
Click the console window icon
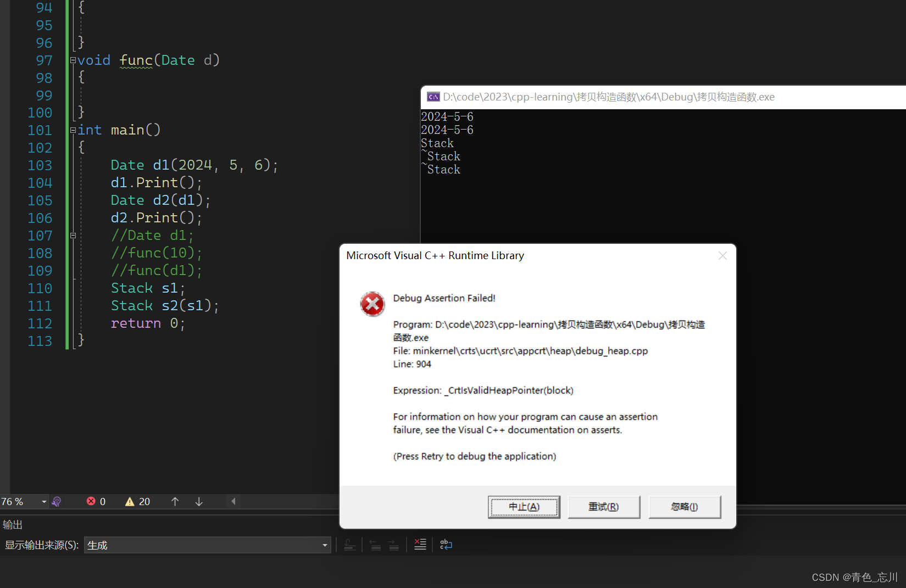433,97
